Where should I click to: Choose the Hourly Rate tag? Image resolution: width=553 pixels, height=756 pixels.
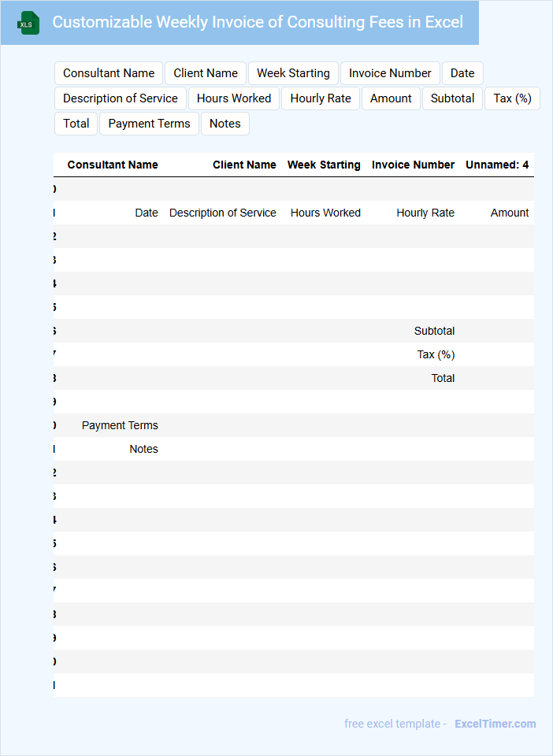coord(321,98)
